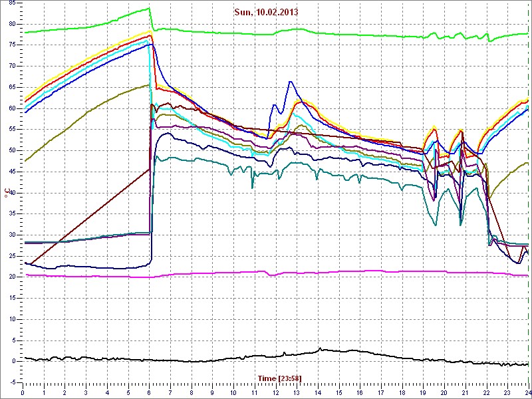Select hour 13 on the time axis

(296, 393)
